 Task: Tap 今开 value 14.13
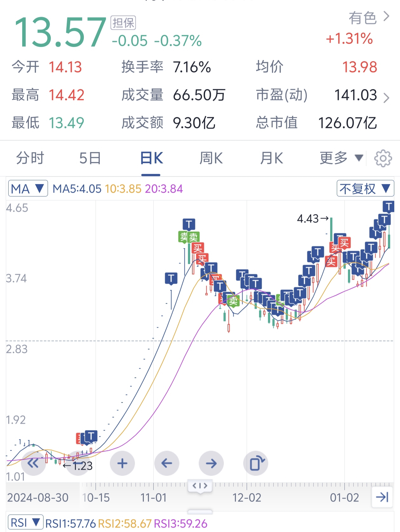point(65,67)
